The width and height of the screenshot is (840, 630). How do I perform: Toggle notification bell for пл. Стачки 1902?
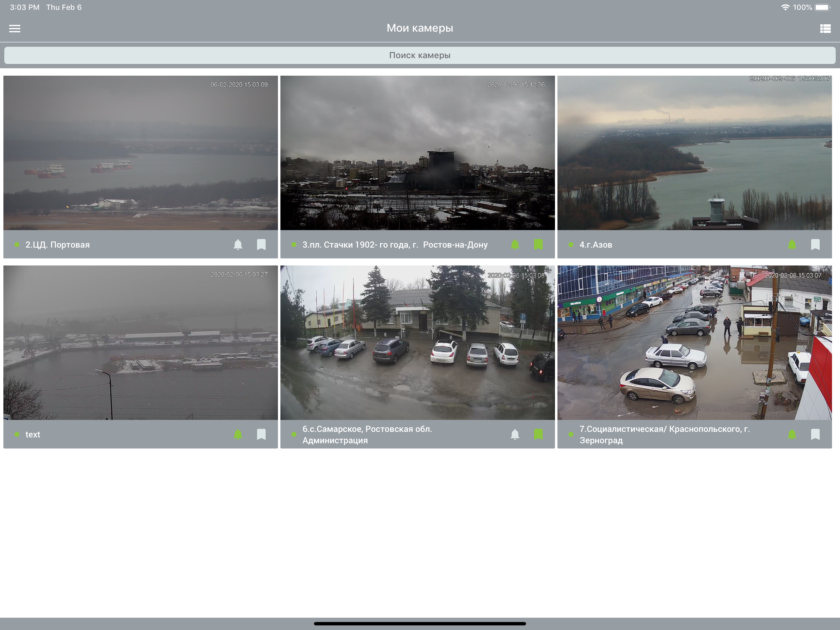pos(515,244)
